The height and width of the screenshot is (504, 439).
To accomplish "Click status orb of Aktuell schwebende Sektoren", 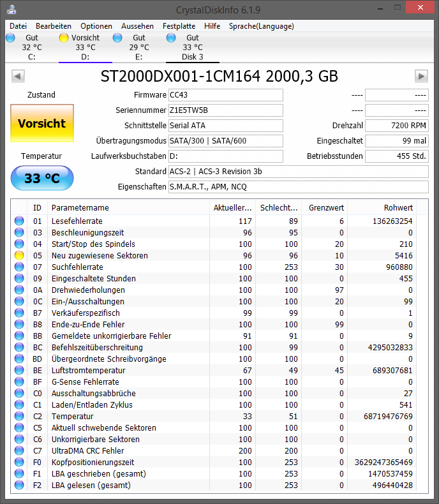I will click(19, 428).
